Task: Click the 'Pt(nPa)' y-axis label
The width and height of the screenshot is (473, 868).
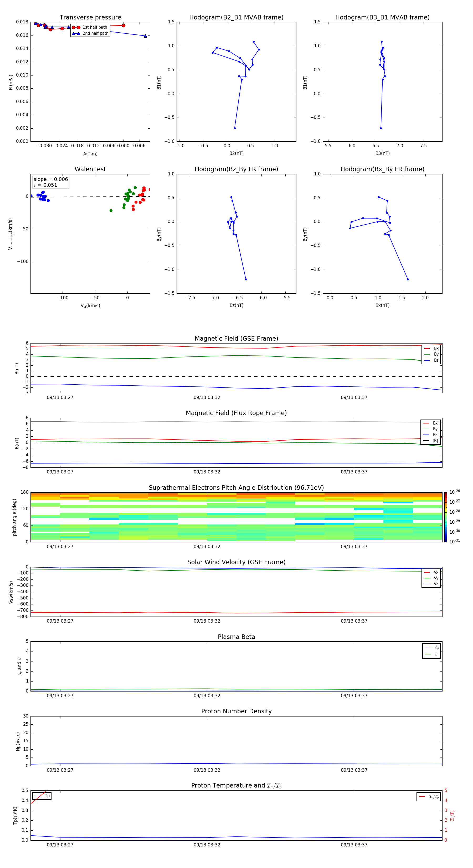Action: [x=11, y=82]
